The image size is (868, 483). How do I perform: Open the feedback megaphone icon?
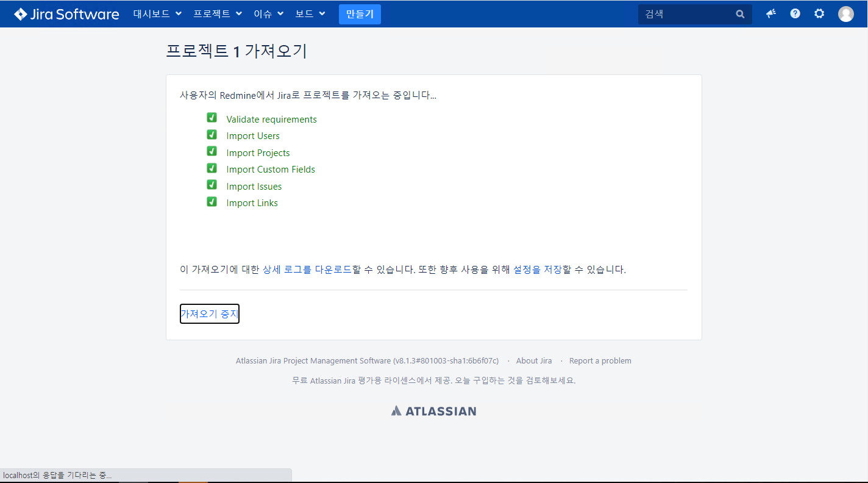771,13
